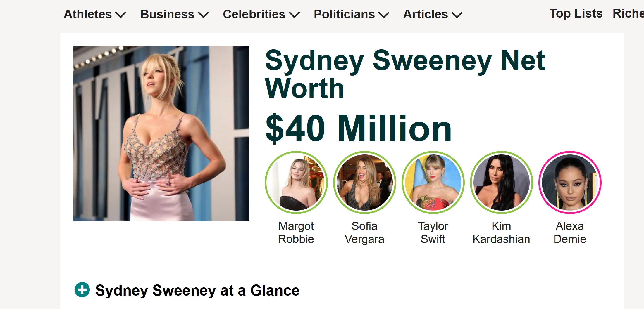Image resolution: width=644 pixels, height=309 pixels.
Task: Click the main Sydney Sweeney photo
Action: click(x=161, y=133)
